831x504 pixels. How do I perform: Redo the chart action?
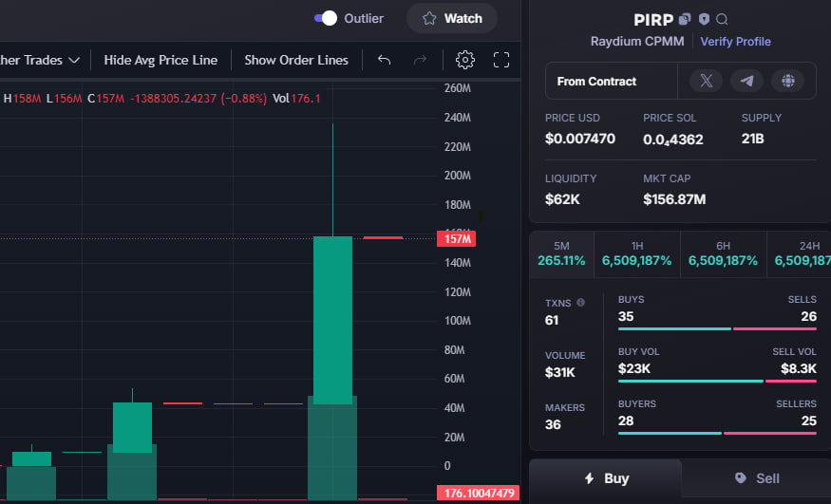click(x=421, y=61)
